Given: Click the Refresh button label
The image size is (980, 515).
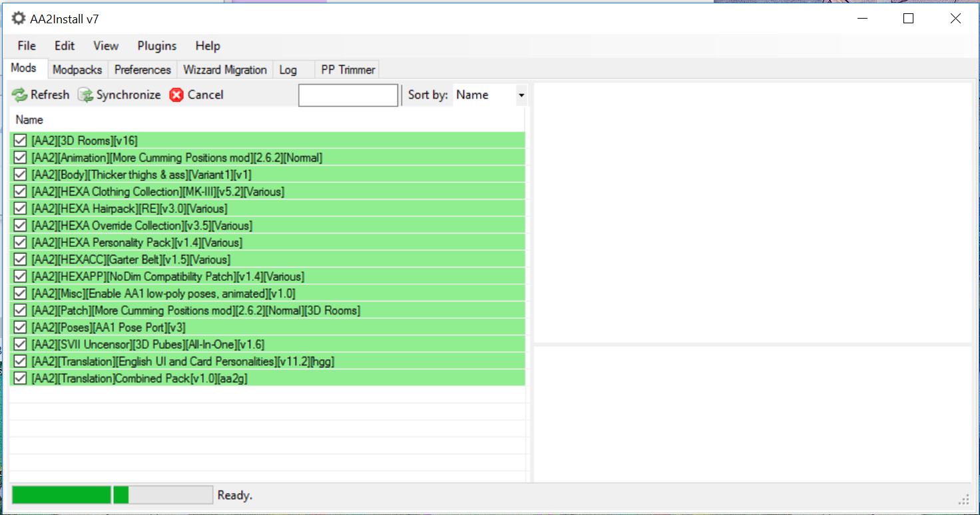Looking at the screenshot, I should [50, 95].
